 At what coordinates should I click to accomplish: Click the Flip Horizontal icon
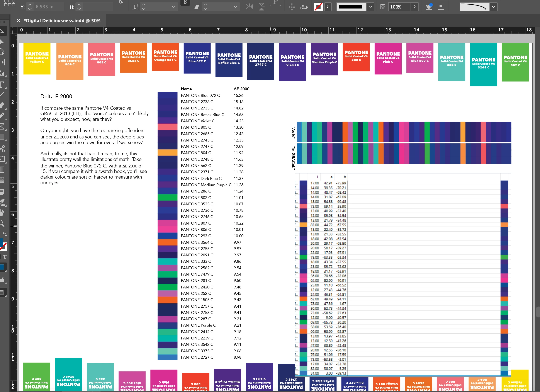249,7
